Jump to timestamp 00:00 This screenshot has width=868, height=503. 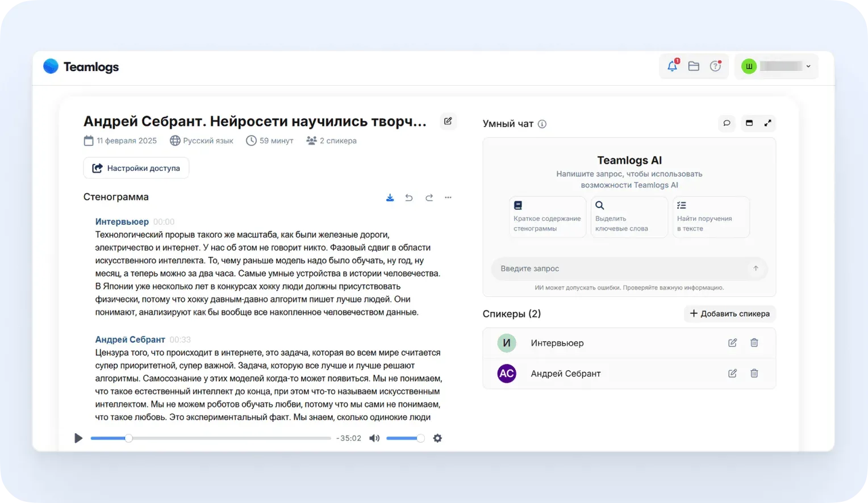point(164,222)
